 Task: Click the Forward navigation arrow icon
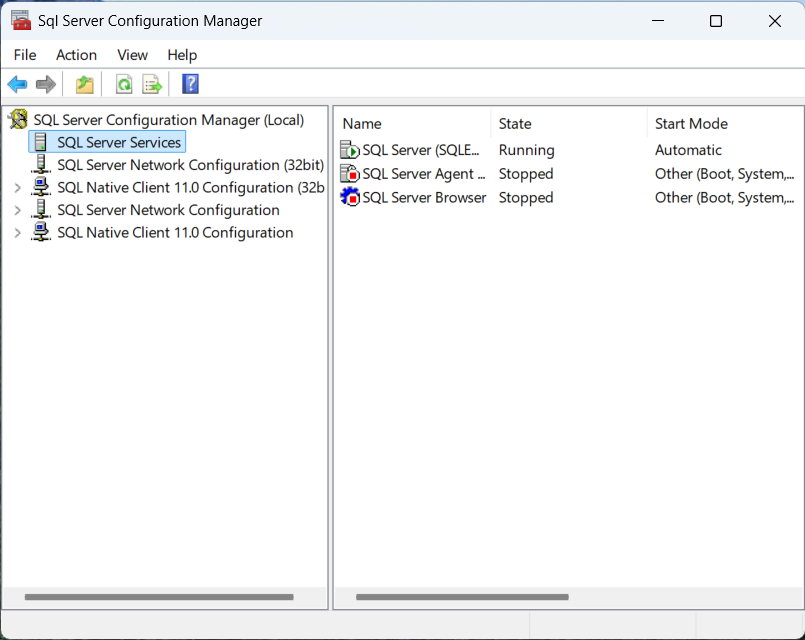click(46, 84)
